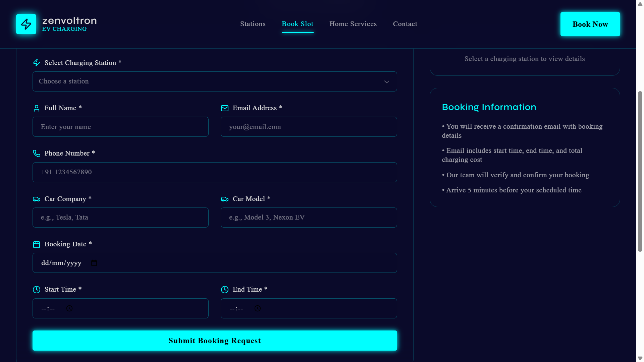This screenshot has height=362, width=644.
Task: Open the Contact nav link
Action: coord(405,24)
